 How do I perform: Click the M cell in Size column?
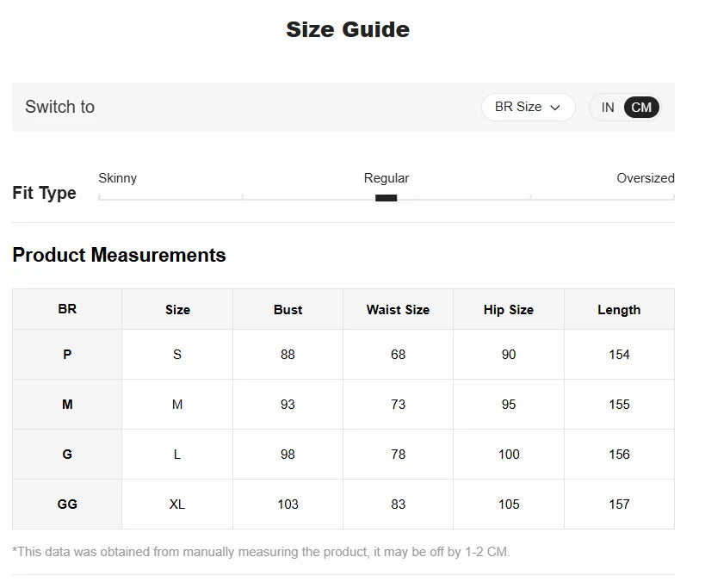click(x=177, y=404)
